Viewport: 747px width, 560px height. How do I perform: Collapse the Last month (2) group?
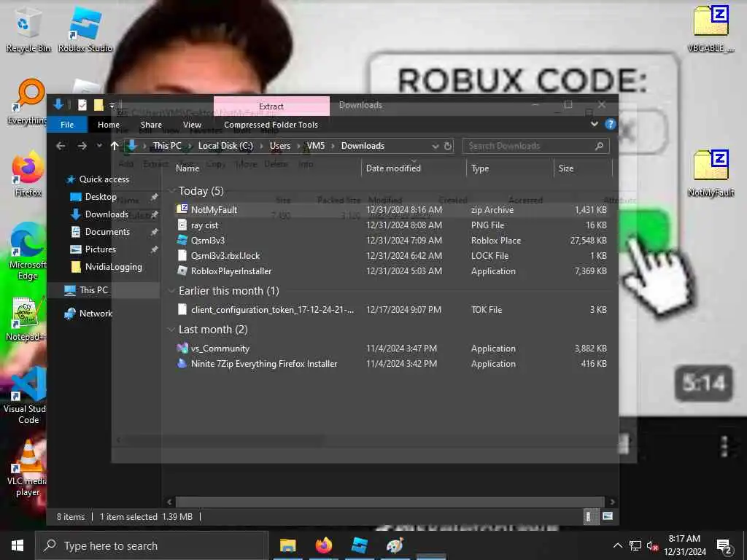point(172,330)
